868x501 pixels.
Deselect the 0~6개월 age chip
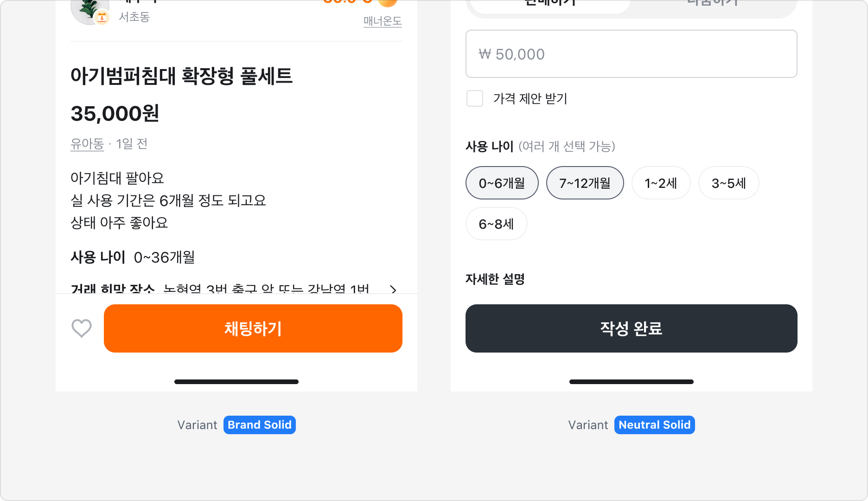pyautogui.click(x=502, y=183)
